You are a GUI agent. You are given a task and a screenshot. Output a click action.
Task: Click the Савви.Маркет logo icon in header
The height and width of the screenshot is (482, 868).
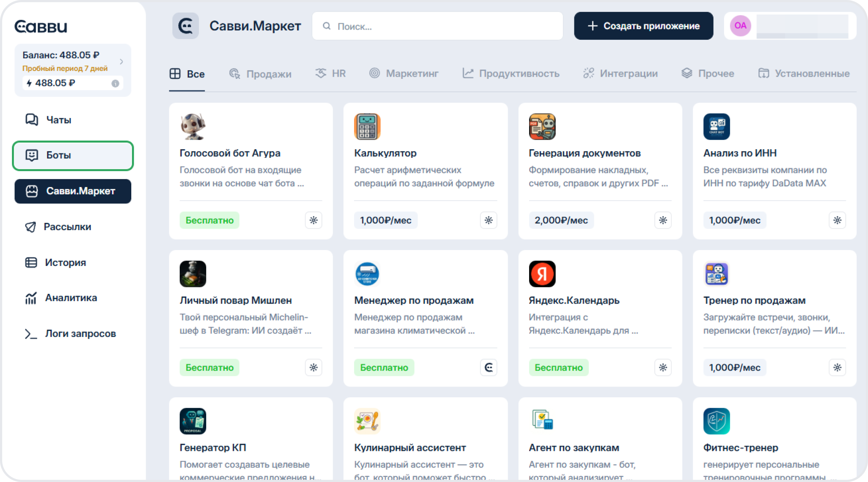[x=186, y=26]
